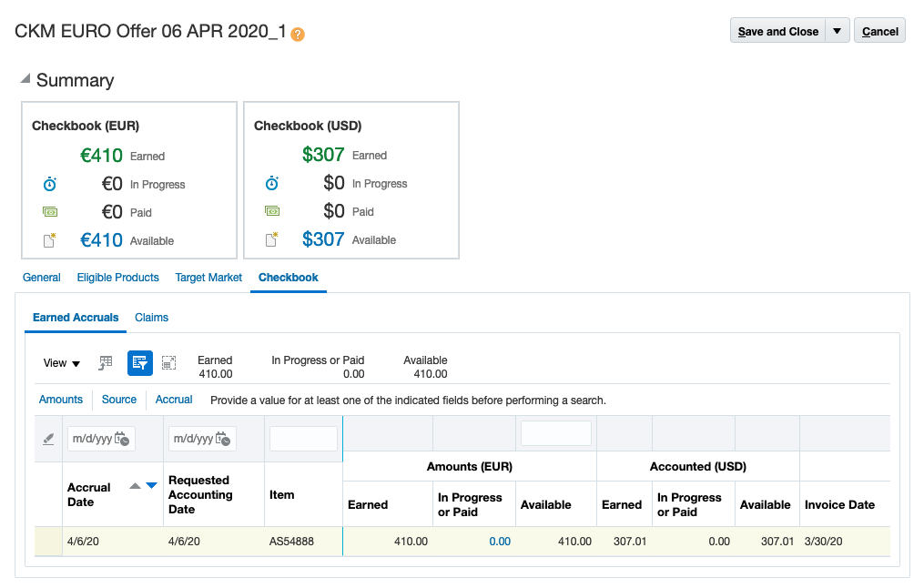The image size is (924, 588).
Task: Select the edit pencil icon in filter row
Action: pyautogui.click(x=48, y=438)
